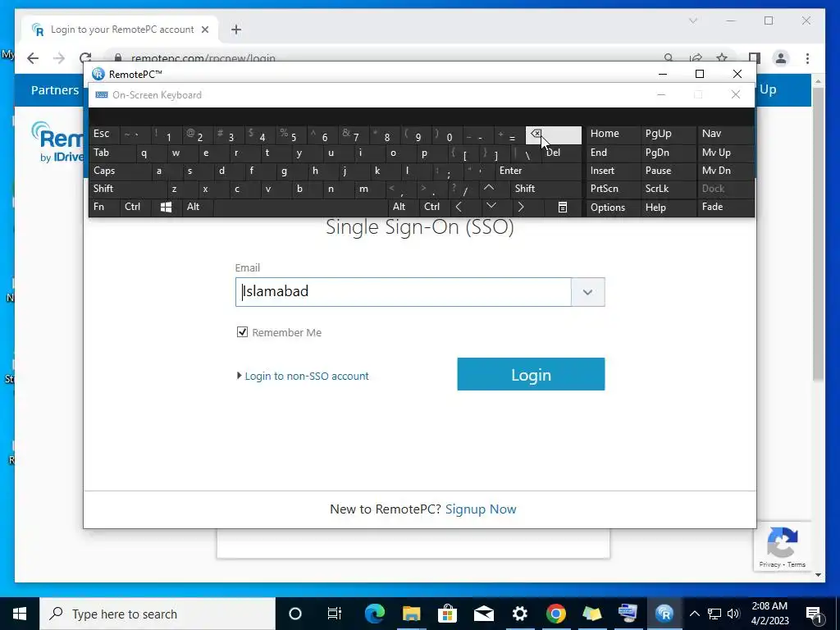Click the Windows logo key on On-Screen Keyboard

166,208
